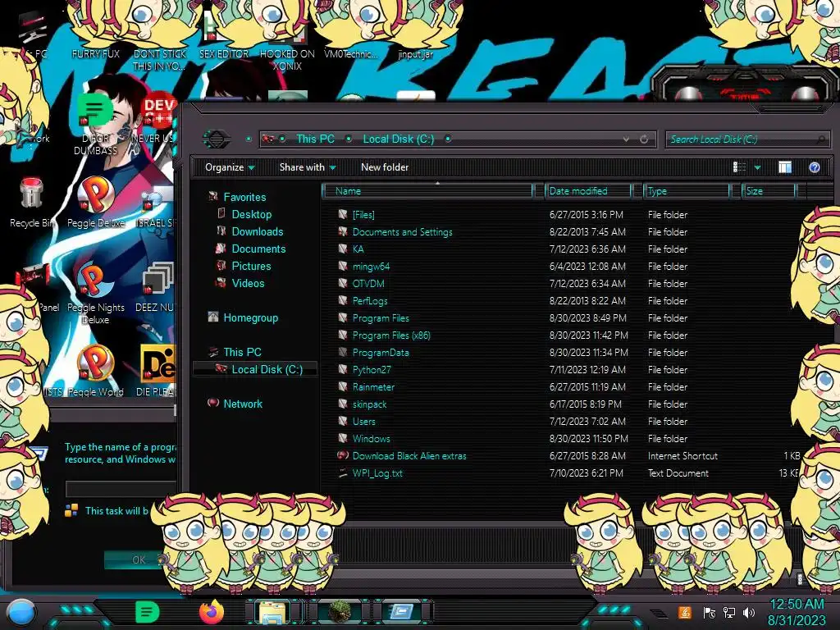840x630 pixels.
Task: Expand breadcrumb arrow after Local Disk (C:)
Action: (448, 139)
